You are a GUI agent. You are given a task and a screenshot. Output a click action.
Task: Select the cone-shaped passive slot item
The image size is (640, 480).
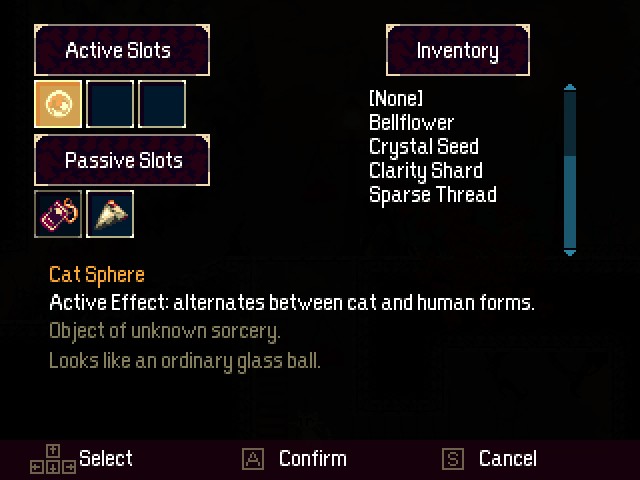110,214
